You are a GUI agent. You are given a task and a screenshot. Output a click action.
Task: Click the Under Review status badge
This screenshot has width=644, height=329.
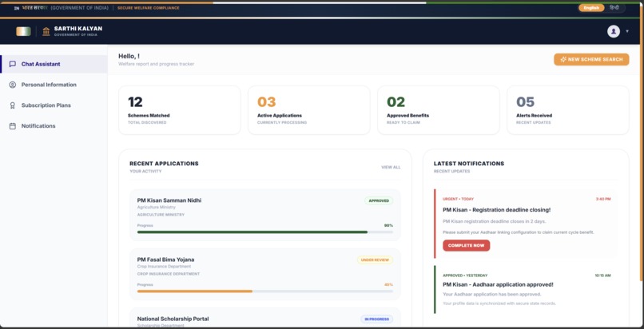point(375,260)
